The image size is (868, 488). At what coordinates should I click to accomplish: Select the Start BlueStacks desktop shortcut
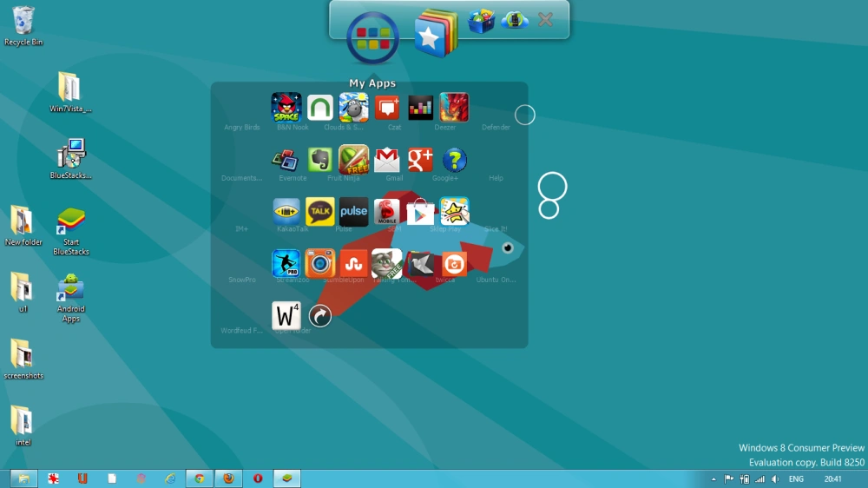tap(71, 231)
